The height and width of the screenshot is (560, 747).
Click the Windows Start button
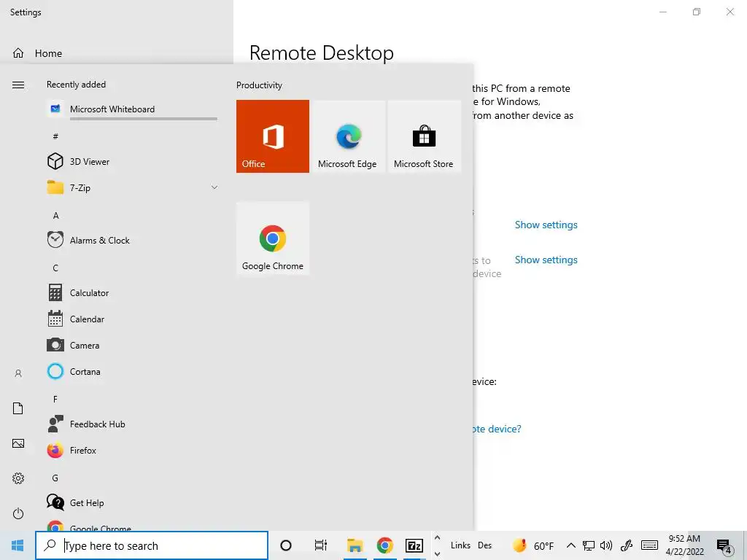coord(18,545)
